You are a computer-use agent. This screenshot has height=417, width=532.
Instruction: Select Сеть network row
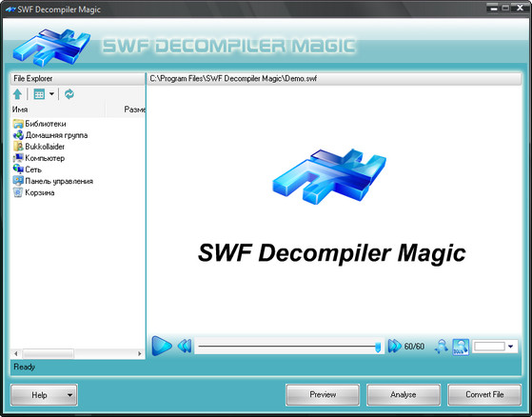(x=28, y=169)
